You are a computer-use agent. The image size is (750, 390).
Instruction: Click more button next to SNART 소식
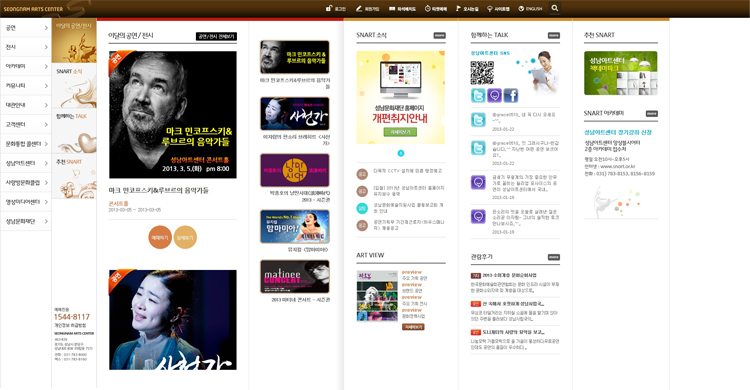[x=440, y=35]
